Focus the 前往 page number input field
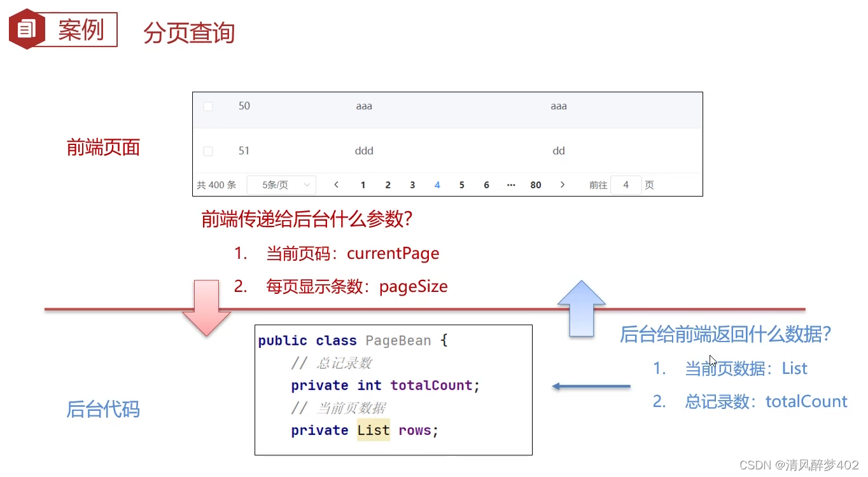Viewport: 868px width, 477px height. point(626,185)
